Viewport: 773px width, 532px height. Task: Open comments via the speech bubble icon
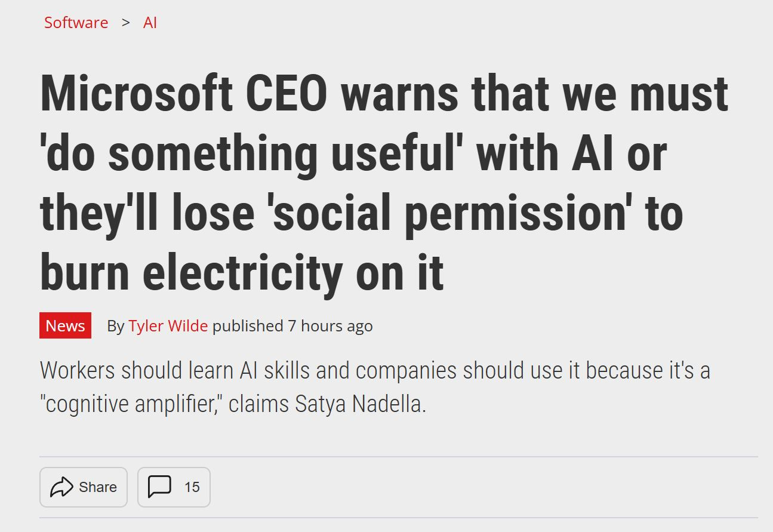pyautogui.click(x=159, y=487)
